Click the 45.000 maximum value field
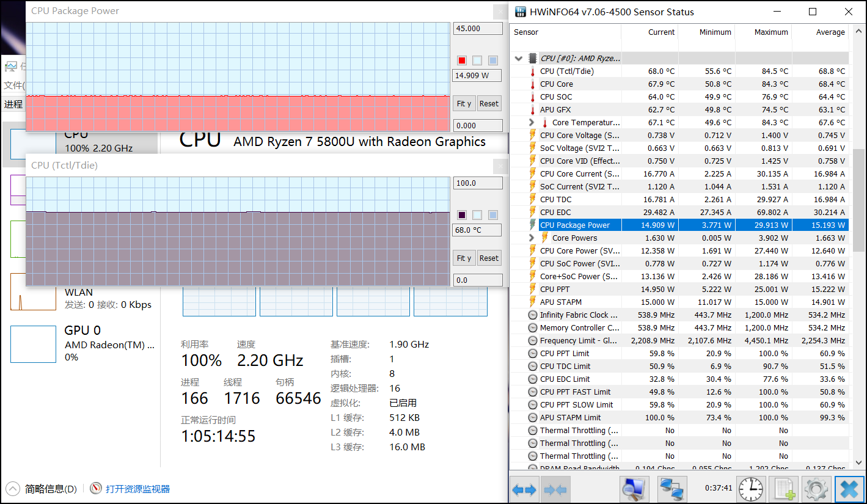This screenshot has height=504, width=867. (477, 29)
